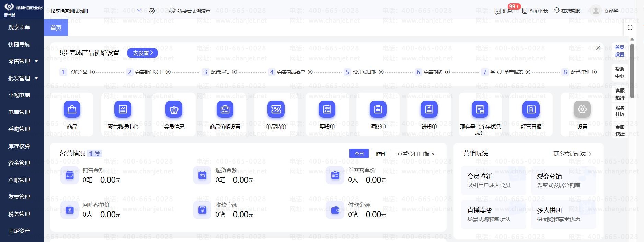Open 裂变分销 marketing card

pyautogui.click(x=563, y=180)
